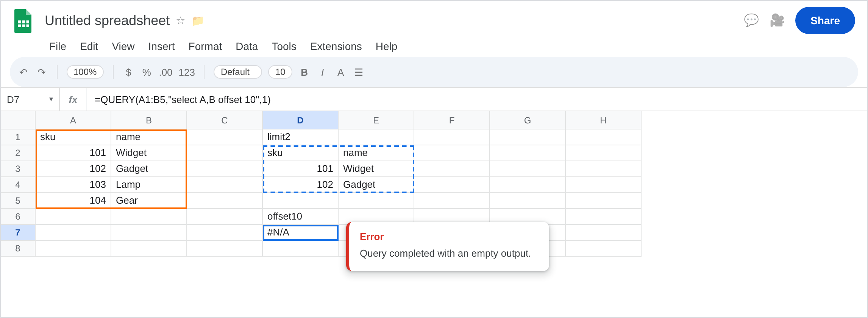868x318 pixels.
Task: Select cell A5 with value 104
Action: [73, 201]
